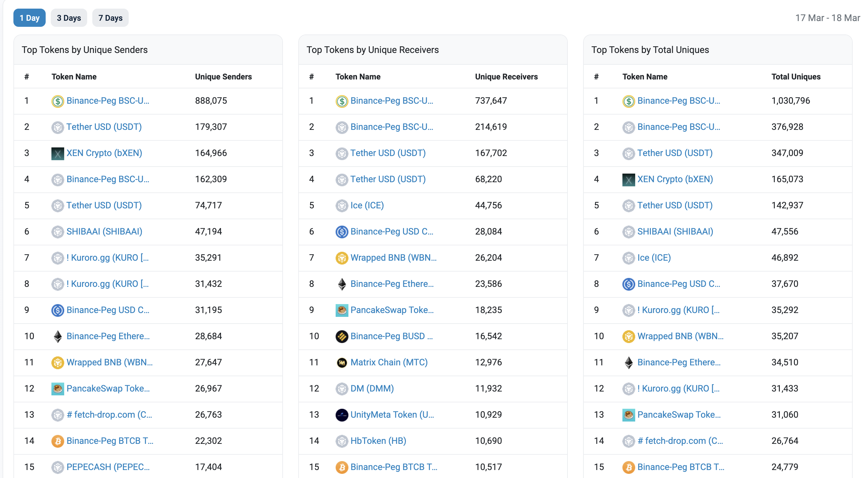The width and height of the screenshot is (868, 478).
Task: Open Matrix Chain (MTC) link
Action: 389,362
